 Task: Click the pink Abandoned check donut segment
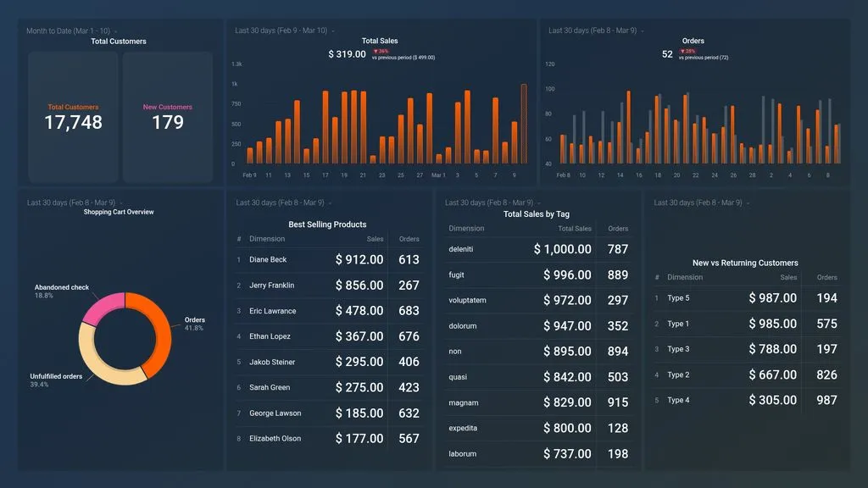point(103,308)
